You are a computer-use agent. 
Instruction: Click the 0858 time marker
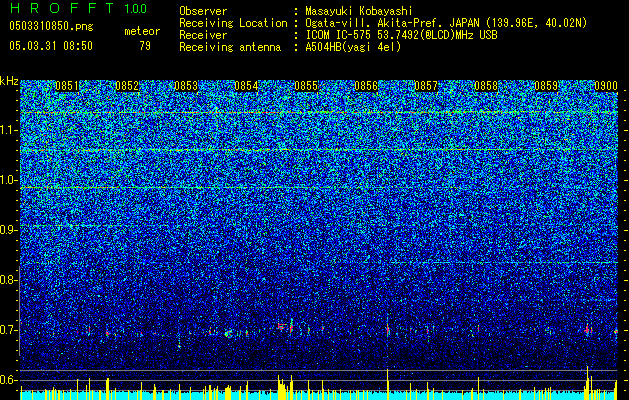pyautogui.click(x=486, y=86)
